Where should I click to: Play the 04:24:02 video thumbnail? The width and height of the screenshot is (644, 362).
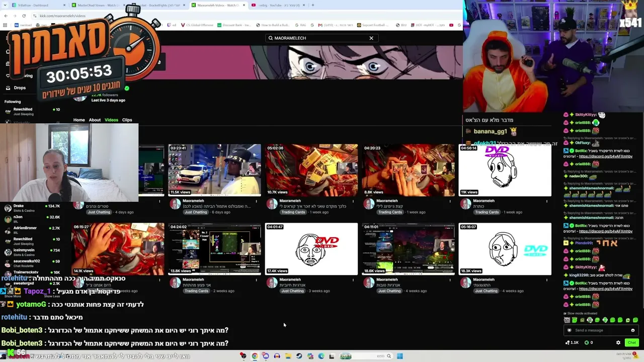click(x=214, y=249)
